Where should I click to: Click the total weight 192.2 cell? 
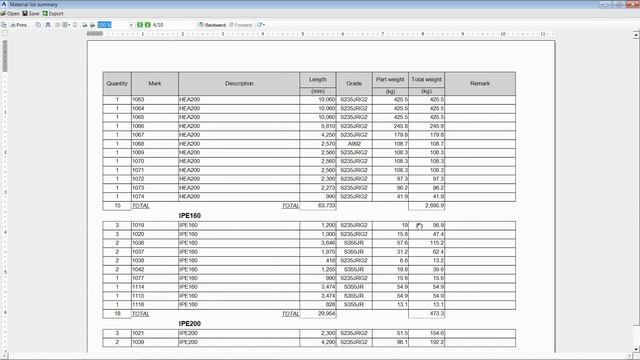(x=427, y=342)
